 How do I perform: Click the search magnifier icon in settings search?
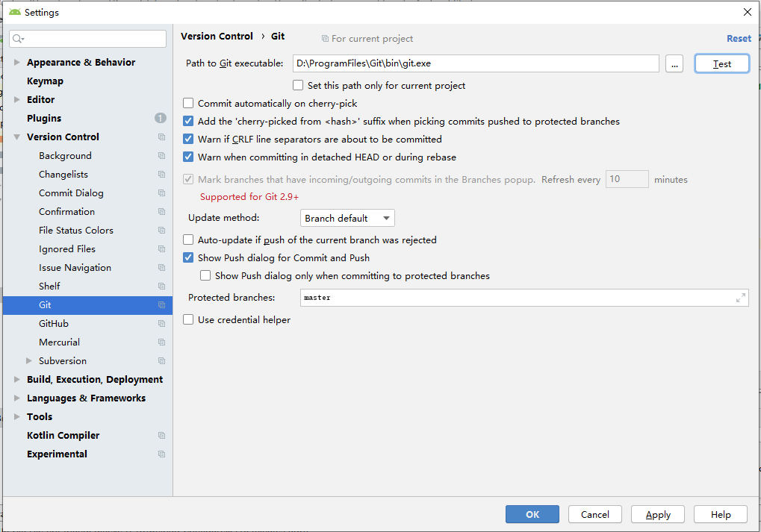point(18,39)
